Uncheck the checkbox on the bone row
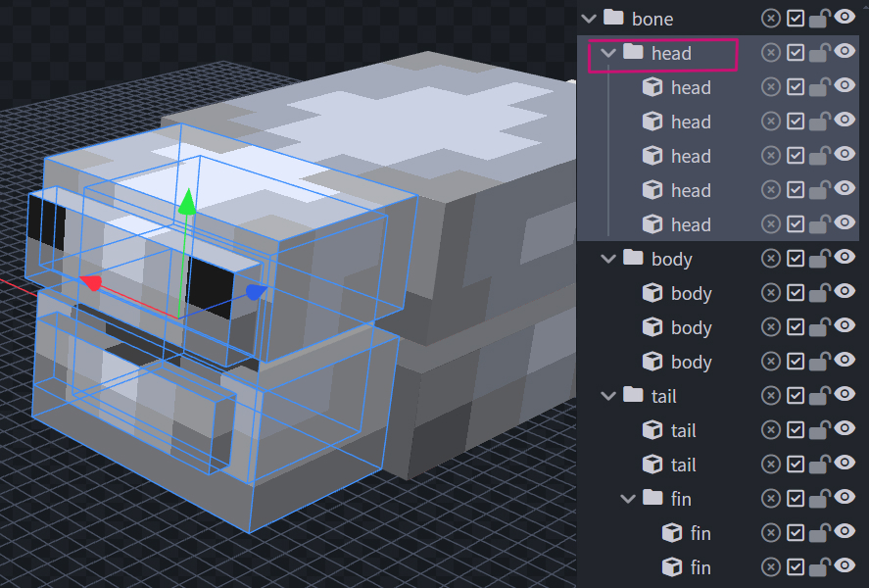This screenshot has width=869, height=588. point(796,19)
